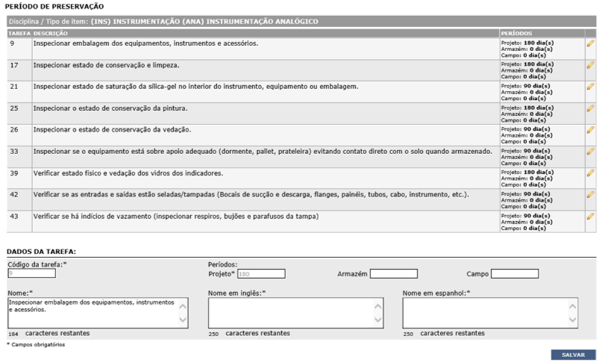
Task: Edit task 21 using its pencil icon
Action: [590, 87]
